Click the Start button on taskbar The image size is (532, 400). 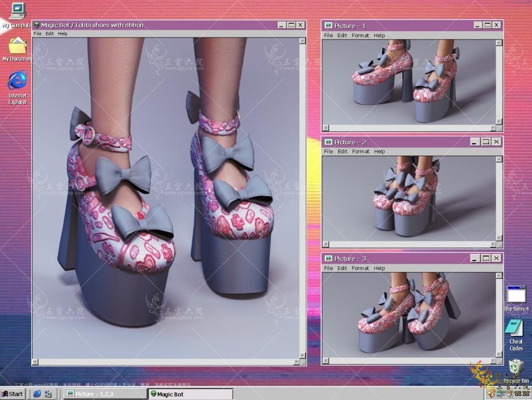(12, 394)
